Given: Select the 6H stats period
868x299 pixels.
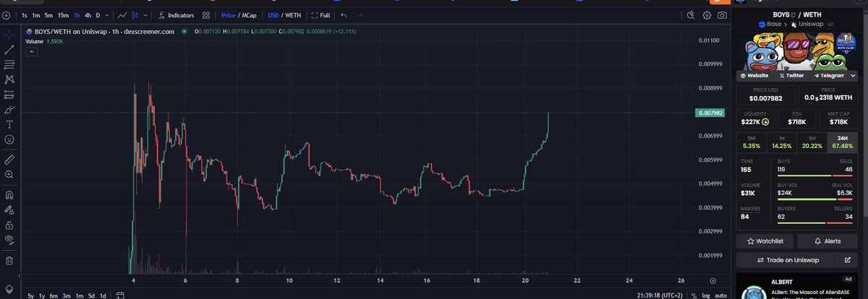Looking at the screenshot, I should (x=812, y=142).
